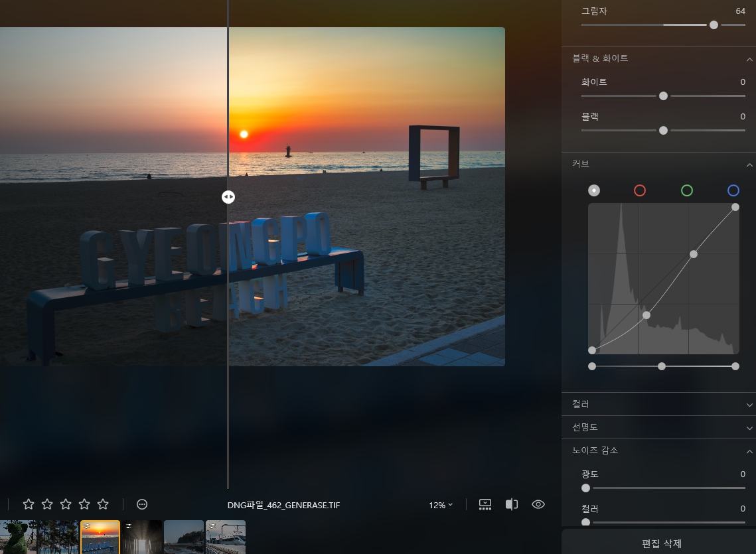Click the 블랙 slider handle
Viewport: 756px width, 554px height.
(x=664, y=131)
